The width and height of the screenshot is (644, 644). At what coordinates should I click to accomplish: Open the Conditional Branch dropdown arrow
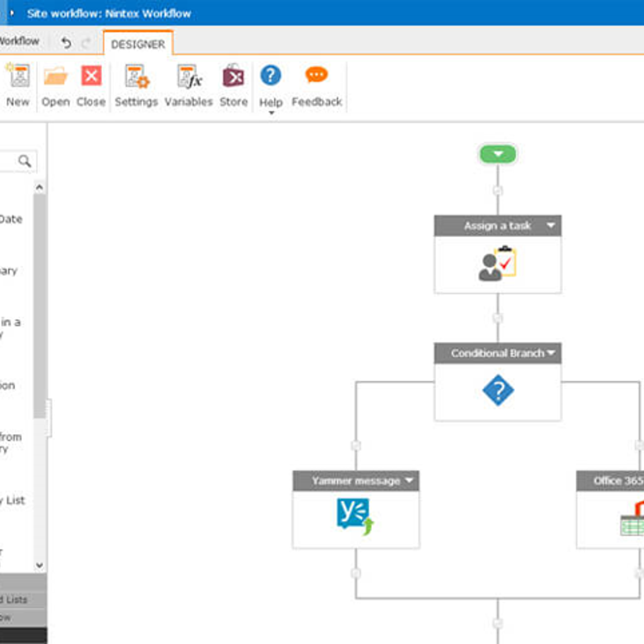pyautogui.click(x=551, y=353)
